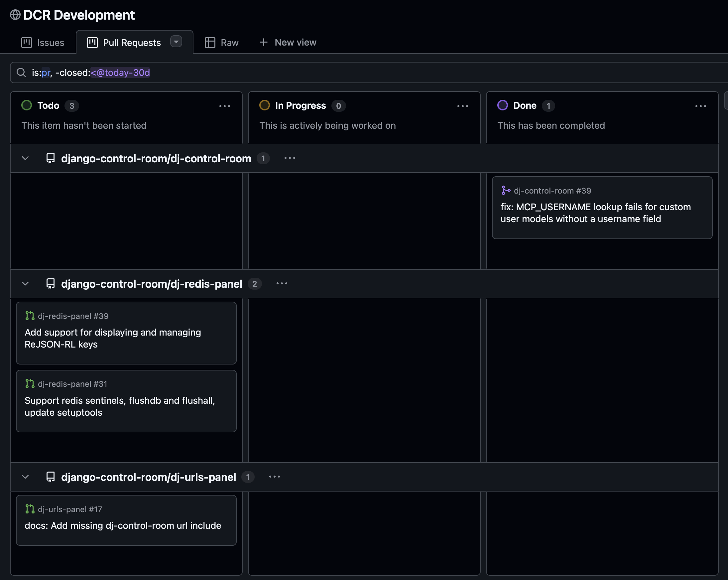
Task: Switch to the Raw tab
Action: (221, 43)
